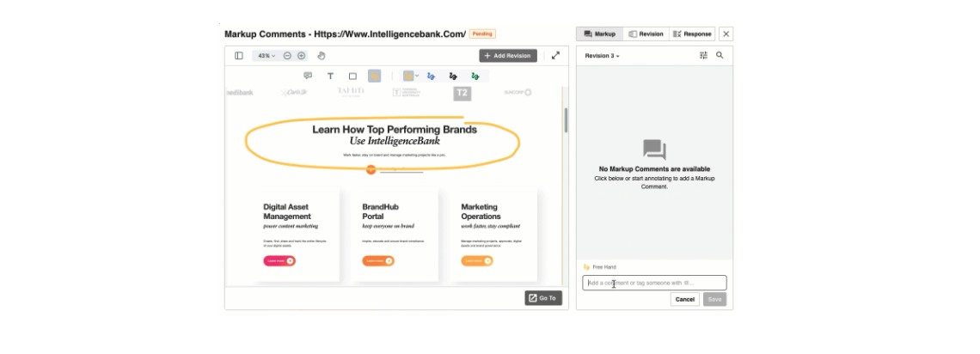Select the comment annotation tool
The width and height of the screenshot is (980, 354).
308,76
